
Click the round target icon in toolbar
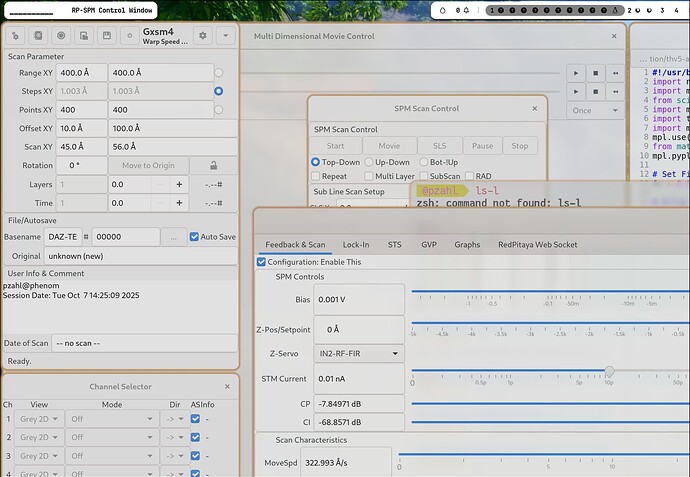(61, 35)
